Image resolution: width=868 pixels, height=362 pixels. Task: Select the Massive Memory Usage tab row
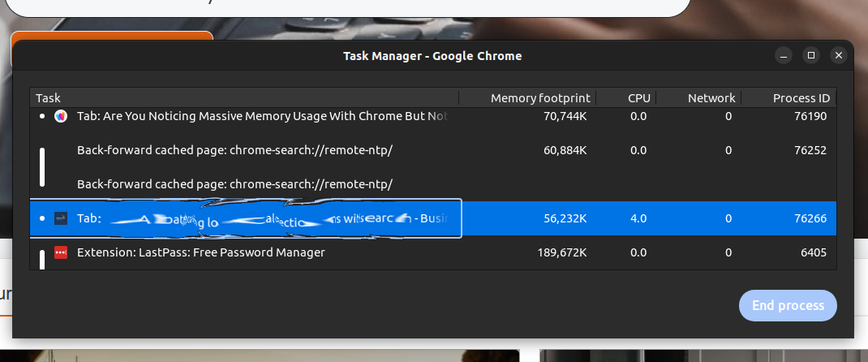433,116
